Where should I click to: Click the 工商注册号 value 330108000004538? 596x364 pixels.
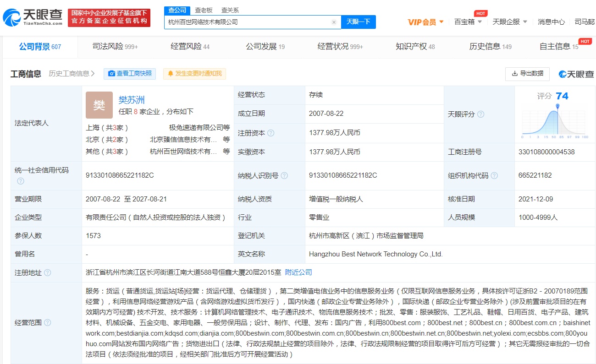pyautogui.click(x=546, y=152)
